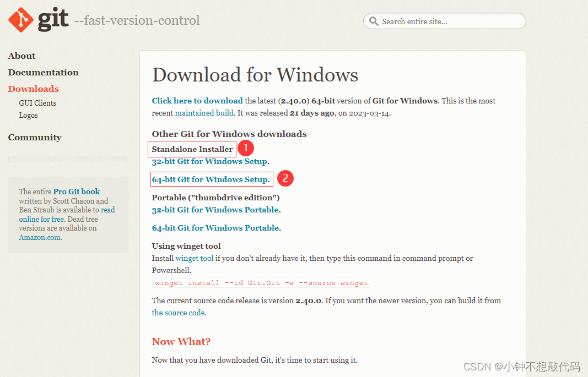The width and height of the screenshot is (588, 377).
Task: Click the 'Standalone Installer' label
Action: click(192, 149)
